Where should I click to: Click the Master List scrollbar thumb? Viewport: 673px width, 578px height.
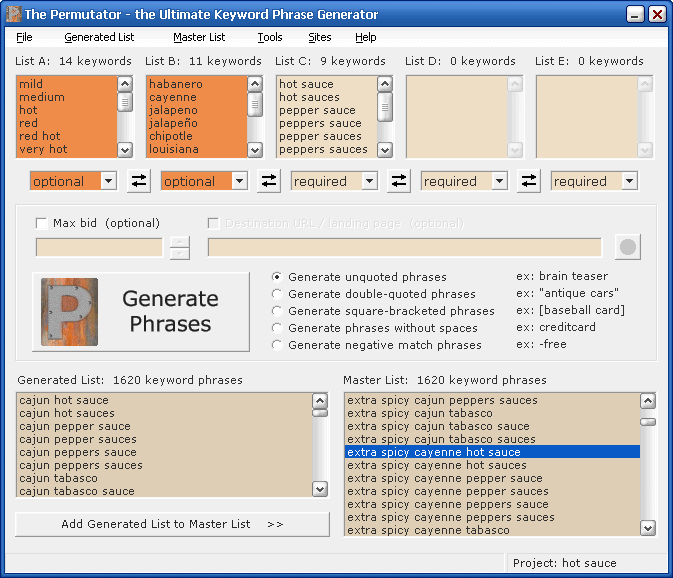tap(648, 421)
